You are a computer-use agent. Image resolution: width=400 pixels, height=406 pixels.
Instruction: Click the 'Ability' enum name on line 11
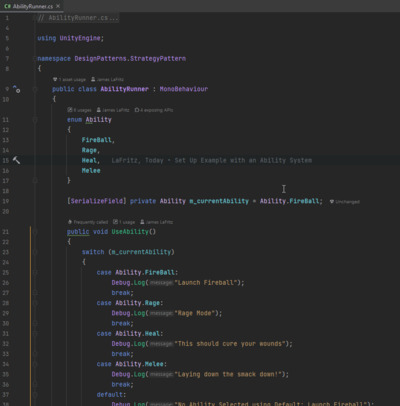pyautogui.click(x=98, y=120)
